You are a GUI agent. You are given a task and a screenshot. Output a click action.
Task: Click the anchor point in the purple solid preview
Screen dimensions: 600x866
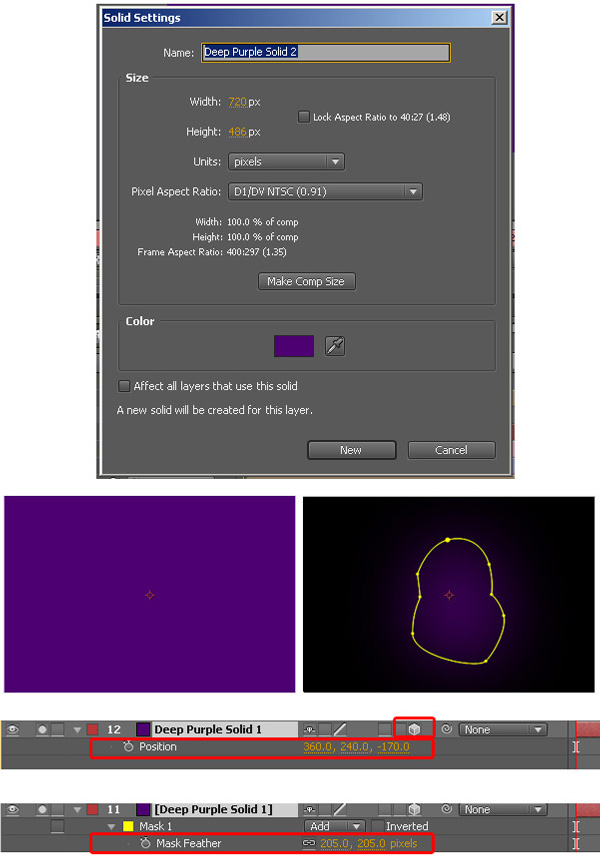pos(150,595)
